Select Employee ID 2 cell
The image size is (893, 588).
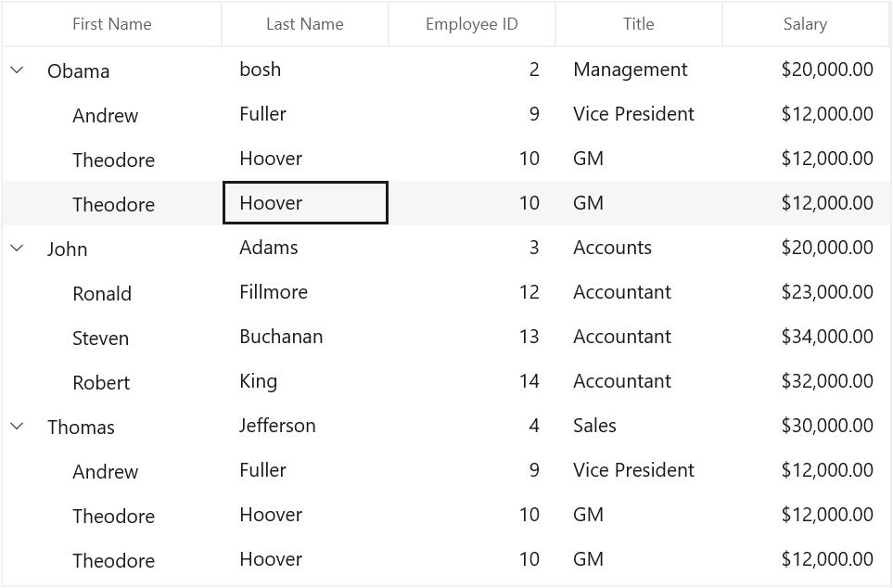coord(472,70)
